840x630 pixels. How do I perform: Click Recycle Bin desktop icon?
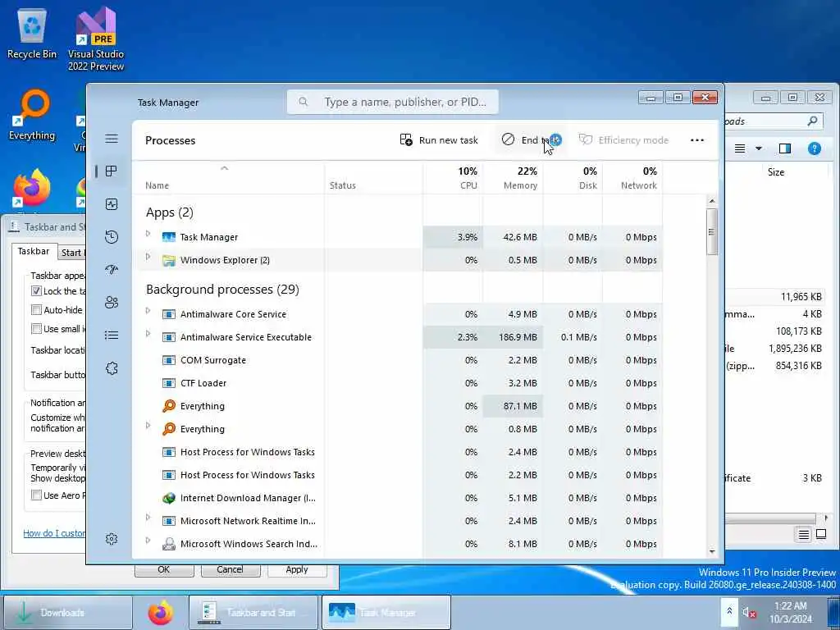pyautogui.click(x=32, y=25)
